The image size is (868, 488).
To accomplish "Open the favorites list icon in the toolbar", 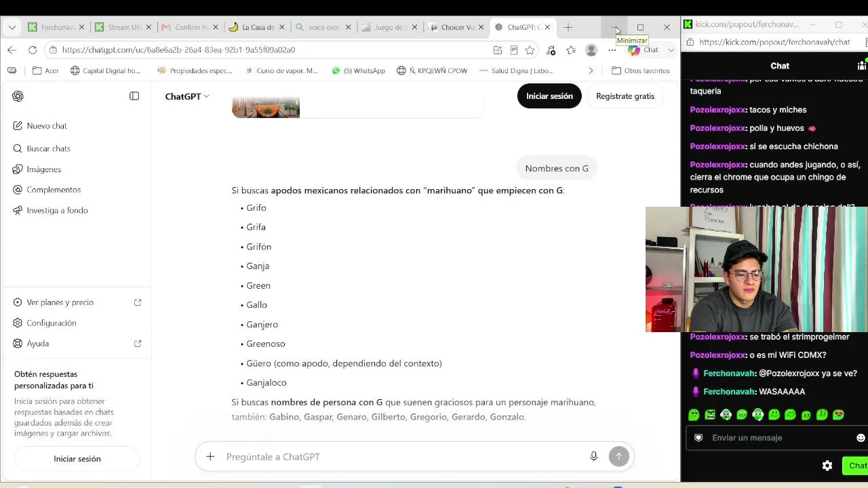I will click(x=571, y=50).
